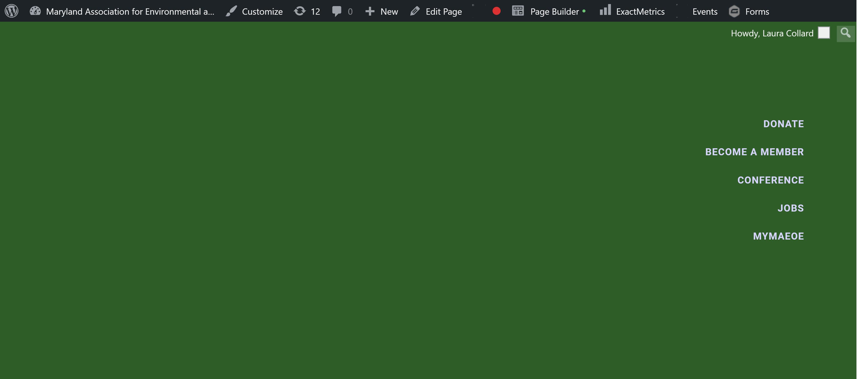Open the updates icon showing 12
The image size is (868, 379).
300,11
